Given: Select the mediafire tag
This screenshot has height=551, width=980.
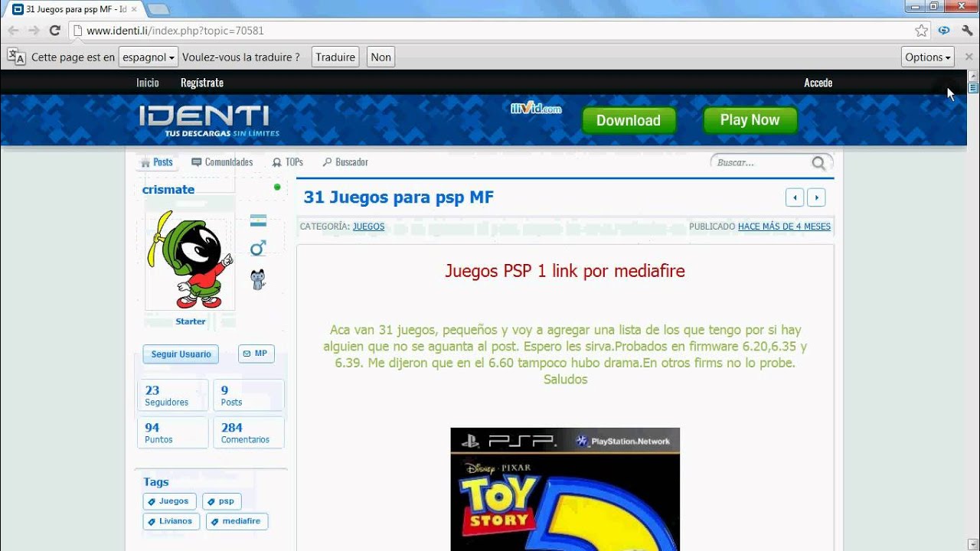Looking at the screenshot, I should 237,521.
